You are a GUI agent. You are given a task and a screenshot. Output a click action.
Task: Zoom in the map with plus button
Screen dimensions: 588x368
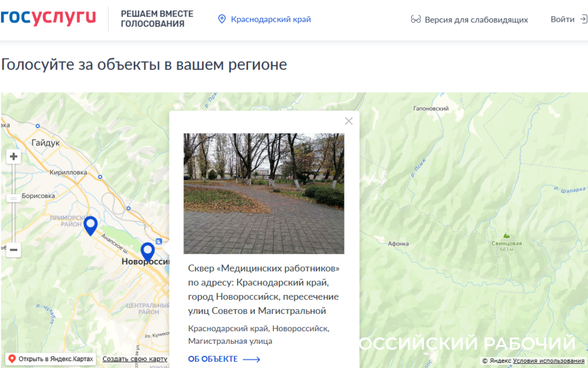14,156
